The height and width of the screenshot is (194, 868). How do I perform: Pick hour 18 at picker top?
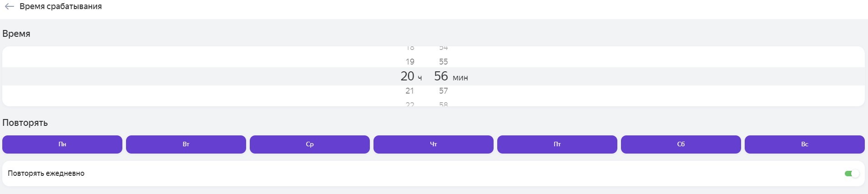point(410,48)
